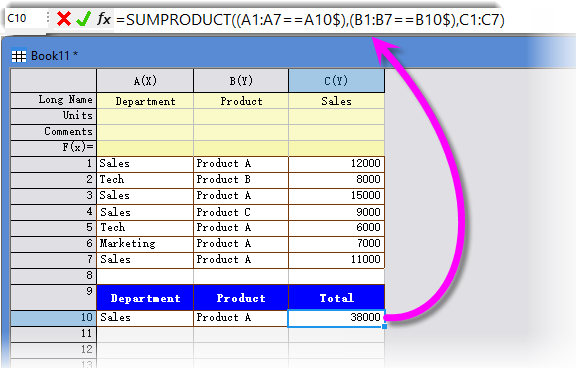Select the cell with value 11000
The image size is (576, 368).
tap(336, 260)
